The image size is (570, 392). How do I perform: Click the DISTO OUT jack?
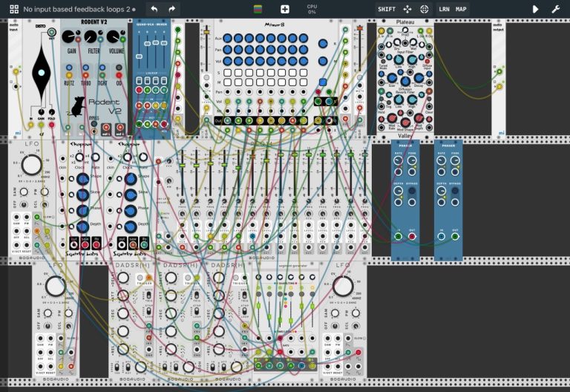coord(52,33)
